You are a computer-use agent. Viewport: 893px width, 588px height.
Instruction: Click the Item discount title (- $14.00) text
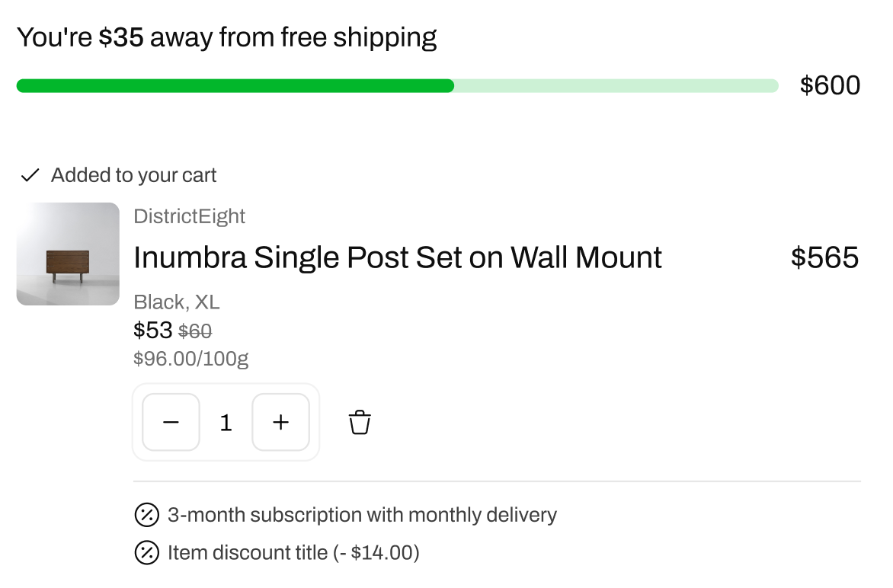click(x=293, y=552)
